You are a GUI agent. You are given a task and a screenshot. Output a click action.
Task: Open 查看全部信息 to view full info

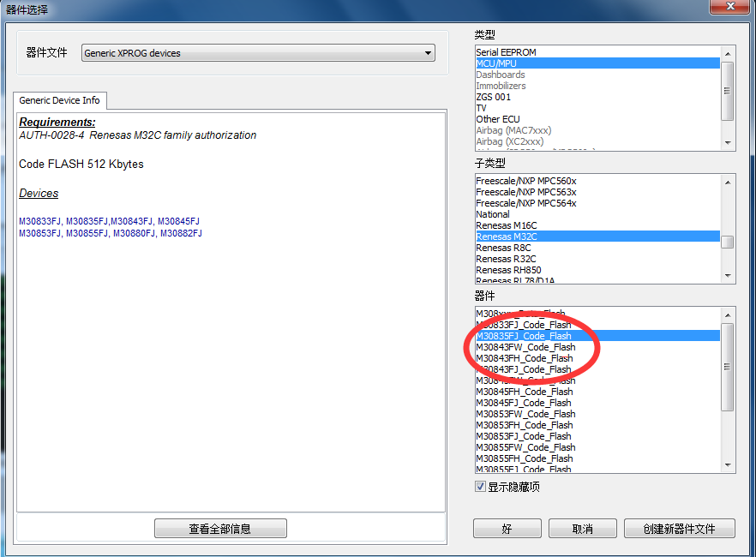[x=220, y=529]
